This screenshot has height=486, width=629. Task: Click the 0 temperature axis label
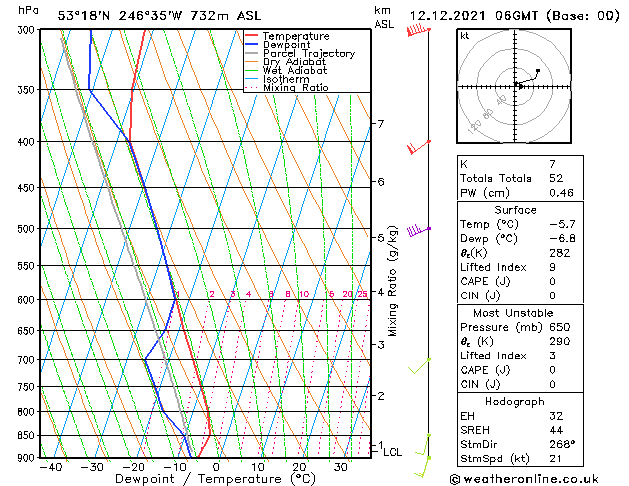point(216,467)
